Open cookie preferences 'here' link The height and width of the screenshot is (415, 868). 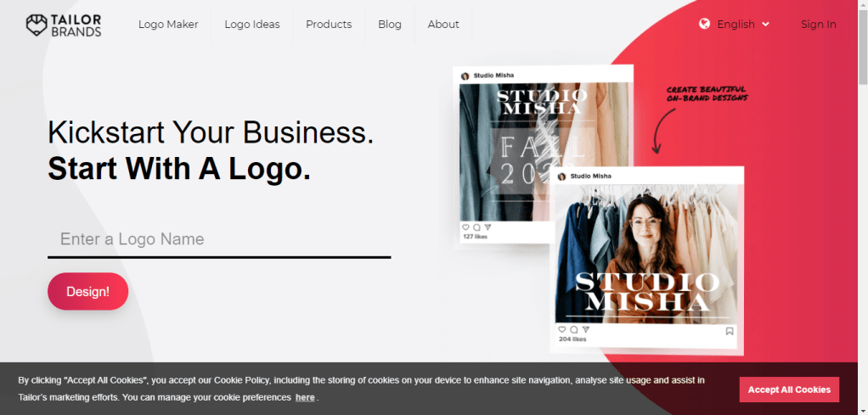click(x=305, y=397)
